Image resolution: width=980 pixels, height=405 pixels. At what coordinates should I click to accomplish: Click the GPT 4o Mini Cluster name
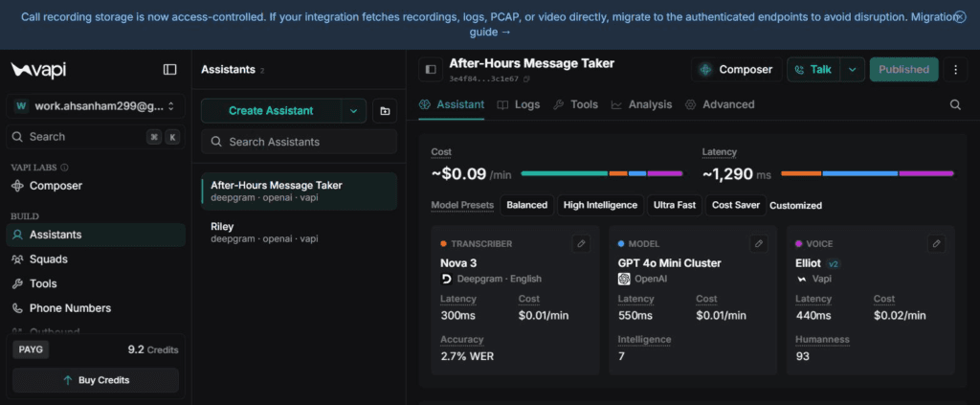coord(669,263)
